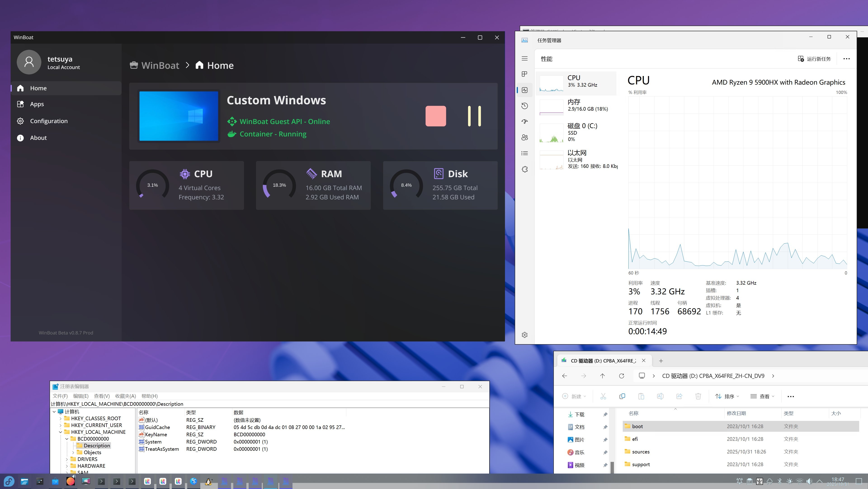
Task: Open the Sort dropdown in Explorer
Action: pyautogui.click(x=727, y=396)
